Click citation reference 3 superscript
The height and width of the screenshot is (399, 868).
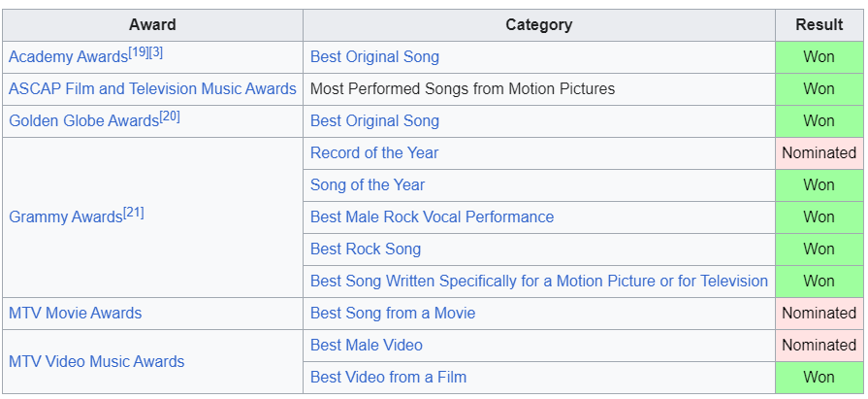point(156,52)
